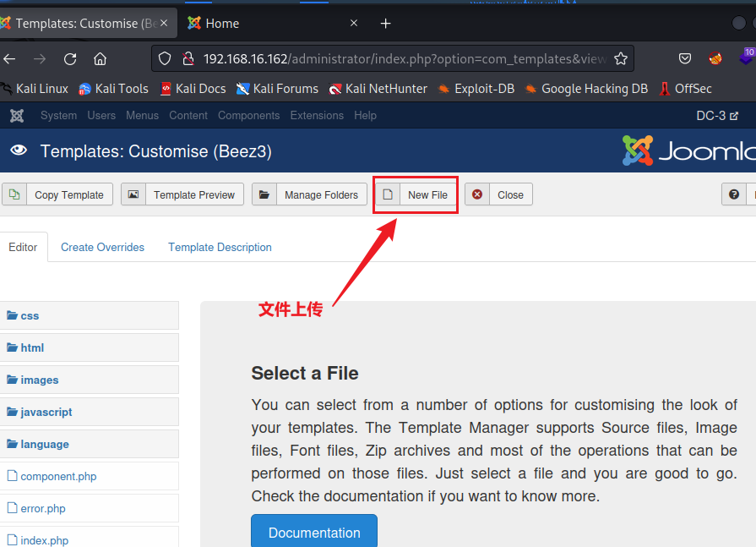Image resolution: width=756 pixels, height=547 pixels.
Task: Click the insecure connection padlock icon
Action: [188, 59]
